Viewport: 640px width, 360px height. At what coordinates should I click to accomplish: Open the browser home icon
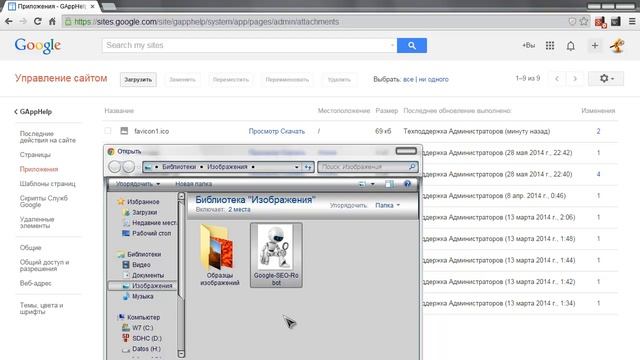tap(52, 22)
